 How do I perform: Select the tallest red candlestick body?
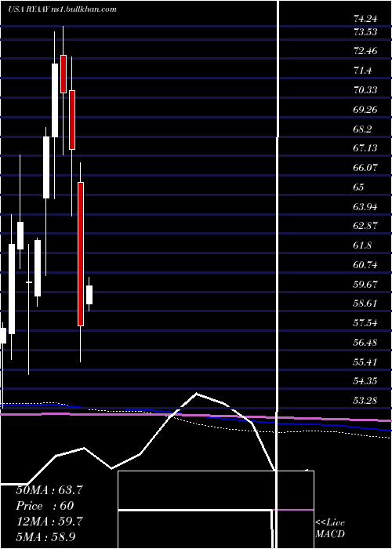(x=81, y=254)
